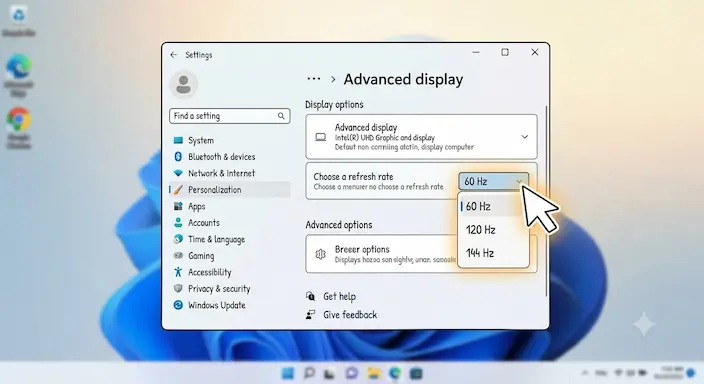Select the Microsoft Edge desktop icon

click(19, 75)
